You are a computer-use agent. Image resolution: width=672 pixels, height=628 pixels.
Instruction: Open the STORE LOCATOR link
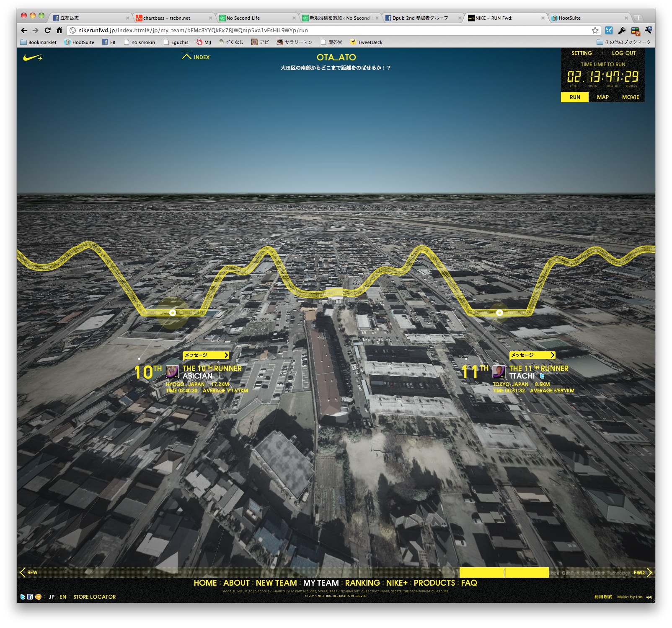click(95, 597)
